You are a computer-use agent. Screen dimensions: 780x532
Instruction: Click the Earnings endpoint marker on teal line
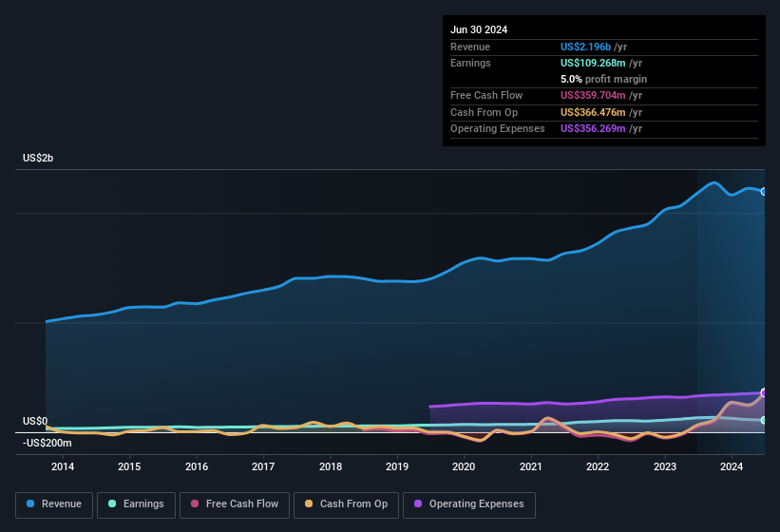coord(764,421)
